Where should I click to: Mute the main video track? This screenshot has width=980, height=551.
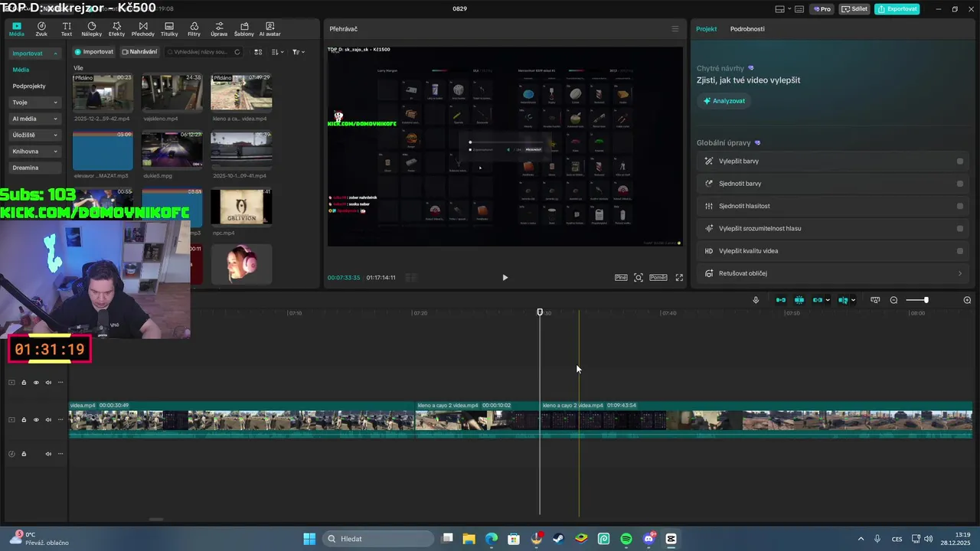(48, 420)
